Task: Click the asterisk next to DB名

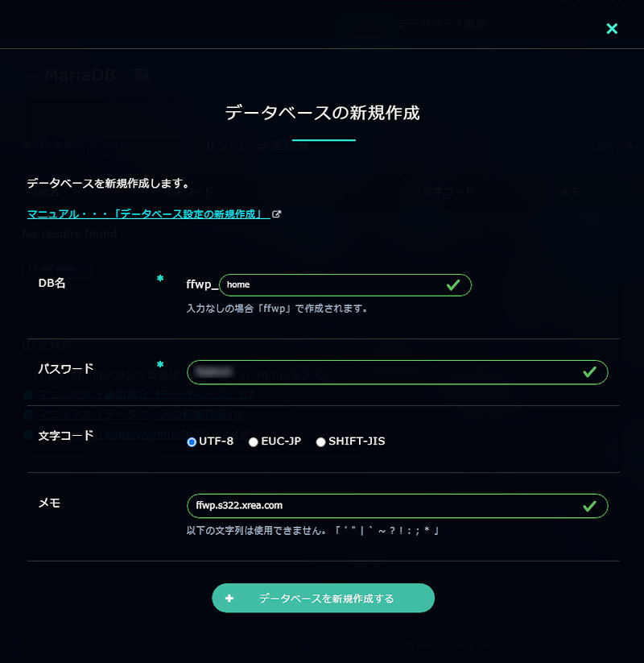Action: coord(160,279)
